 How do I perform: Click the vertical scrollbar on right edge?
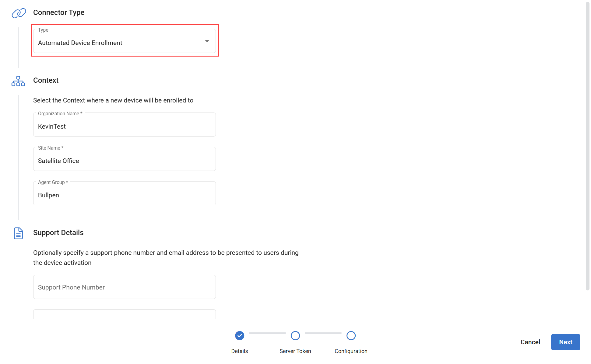coord(588,146)
